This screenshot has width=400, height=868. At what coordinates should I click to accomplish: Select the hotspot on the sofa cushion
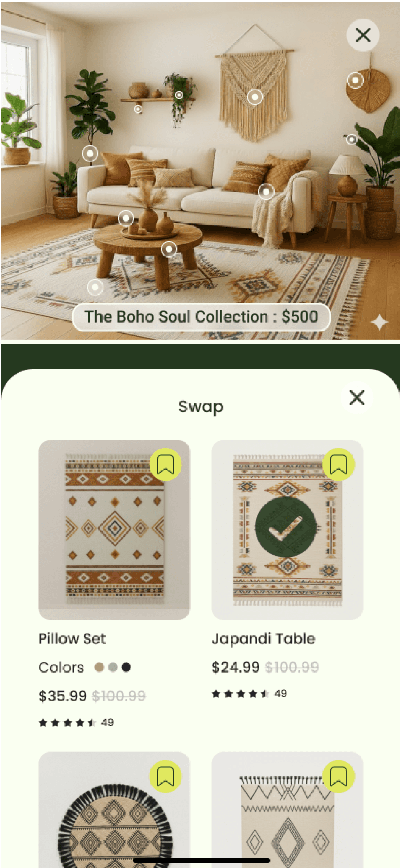coord(266,192)
